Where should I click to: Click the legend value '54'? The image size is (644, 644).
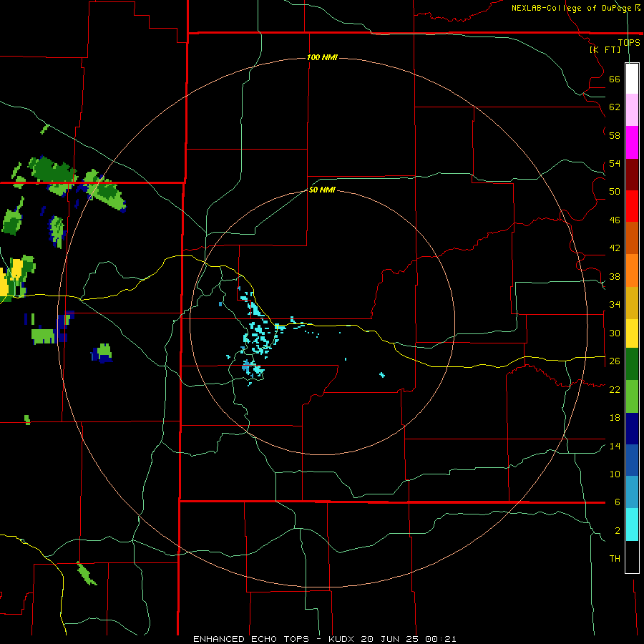[x=615, y=163]
